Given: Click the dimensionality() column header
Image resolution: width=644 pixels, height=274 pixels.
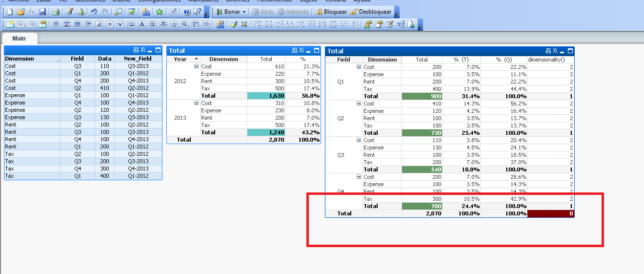Looking at the screenshot, I should 551,60.
